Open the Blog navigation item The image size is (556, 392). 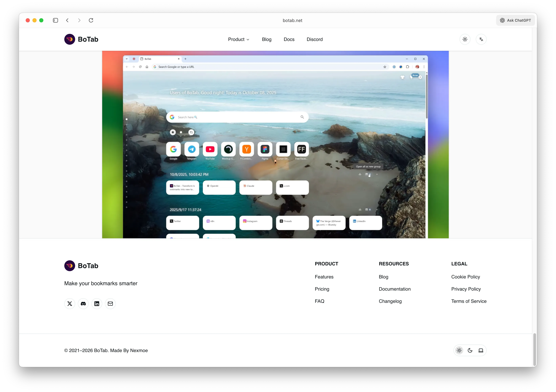click(267, 39)
